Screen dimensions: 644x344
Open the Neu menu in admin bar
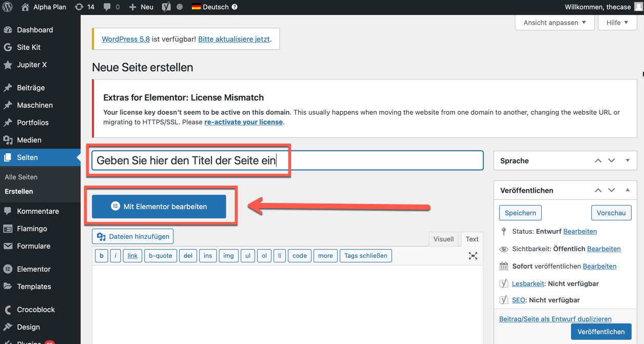pos(141,7)
